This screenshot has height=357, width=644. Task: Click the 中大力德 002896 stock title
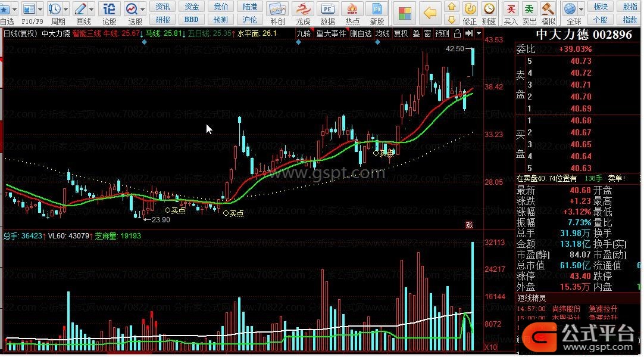tap(584, 35)
